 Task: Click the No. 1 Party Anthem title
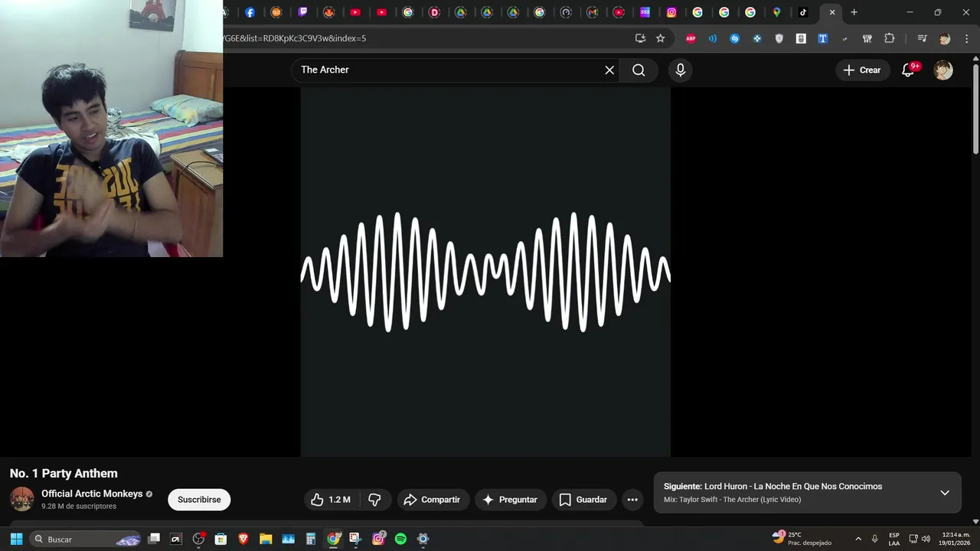pos(64,474)
